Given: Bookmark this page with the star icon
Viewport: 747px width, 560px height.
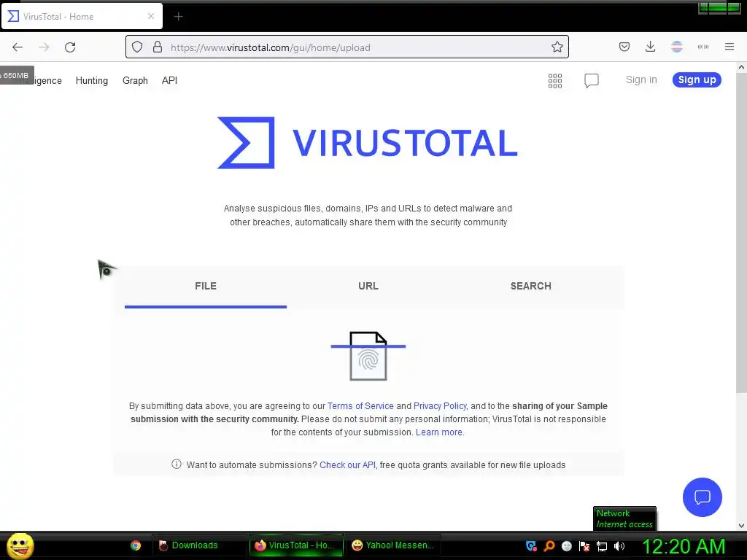Looking at the screenshot, I should pos(557,47).
